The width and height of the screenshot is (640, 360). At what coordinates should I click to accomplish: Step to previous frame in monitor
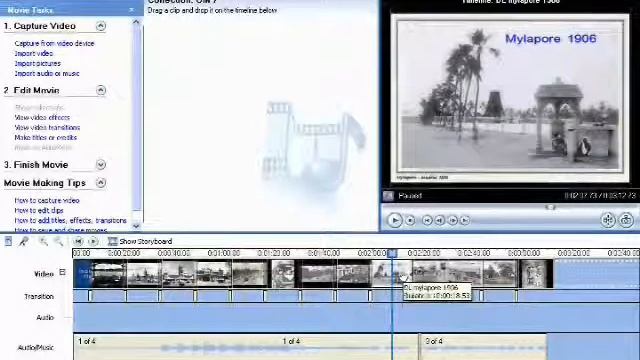(440, 220)
